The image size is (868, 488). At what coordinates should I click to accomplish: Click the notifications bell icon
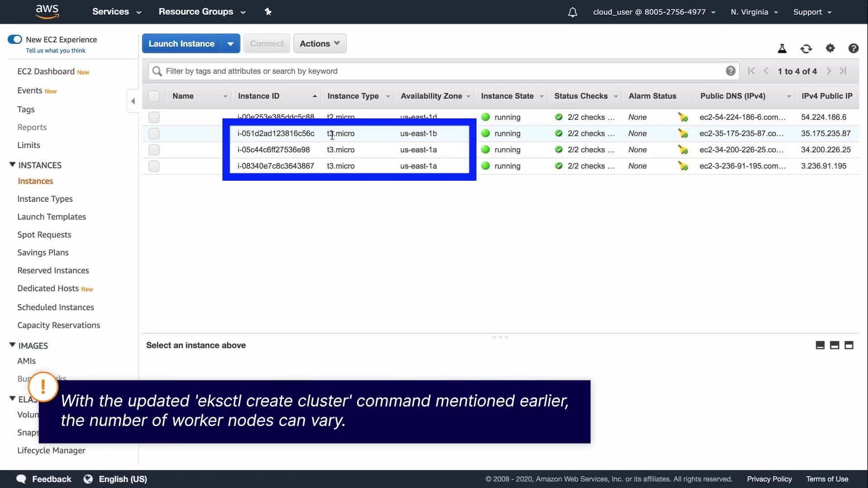[572, 12]
